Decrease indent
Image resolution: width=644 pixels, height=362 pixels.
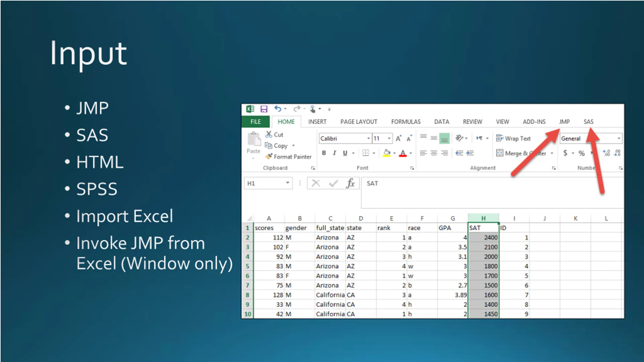pyautogui.click(x=459, y=153)
